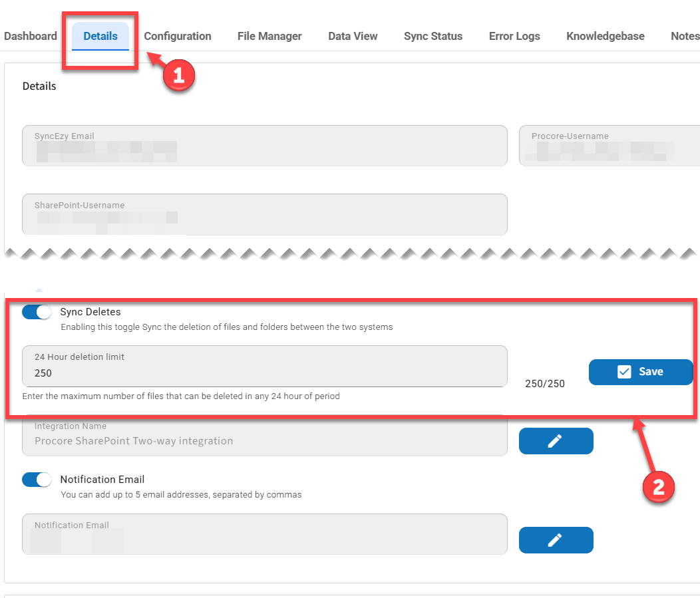700x598 pixels.
Task: Open the Dashboard tab
Action: click(x=31, y=37)
